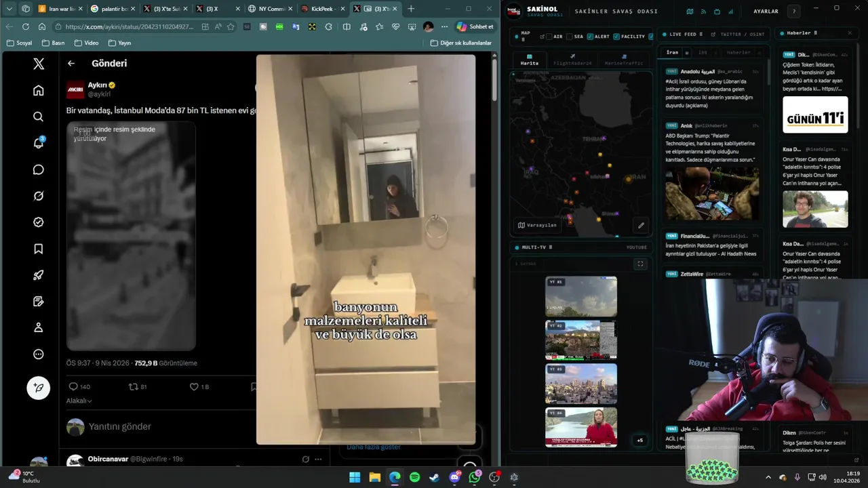Open replies on the Aykırı post

pos(79,386)
